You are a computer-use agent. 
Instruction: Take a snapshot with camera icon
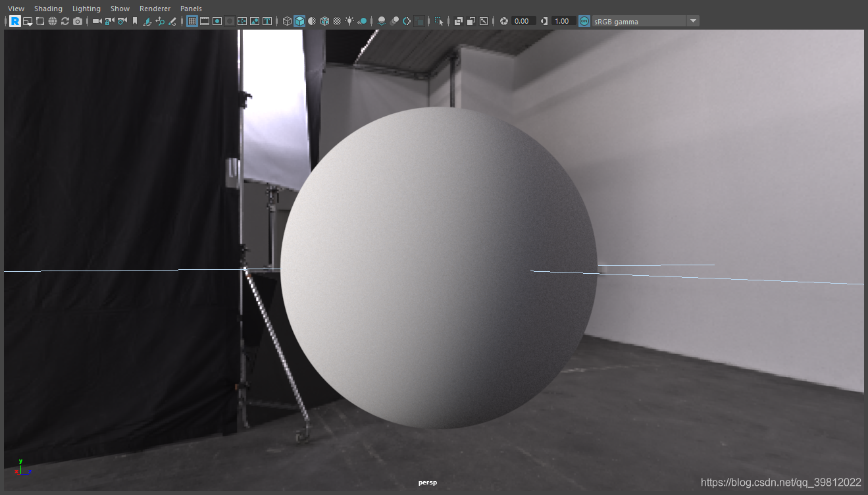[78, 21]
